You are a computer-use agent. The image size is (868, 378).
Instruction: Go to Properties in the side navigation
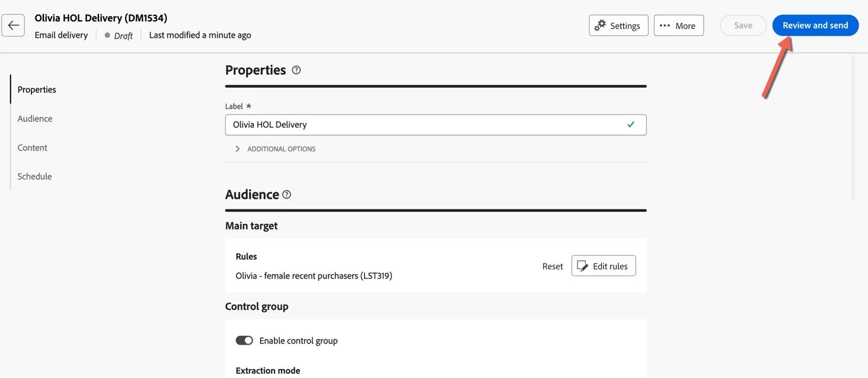tap(37, 90)
